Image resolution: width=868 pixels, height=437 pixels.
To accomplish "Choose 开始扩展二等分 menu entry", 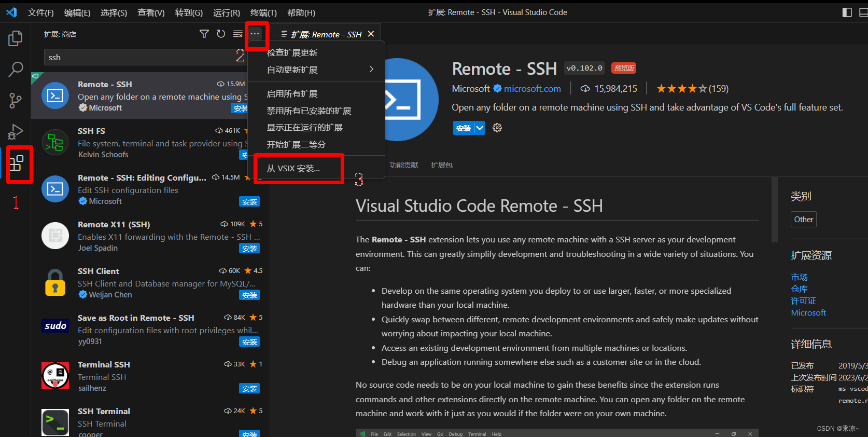I will point(316,144).
